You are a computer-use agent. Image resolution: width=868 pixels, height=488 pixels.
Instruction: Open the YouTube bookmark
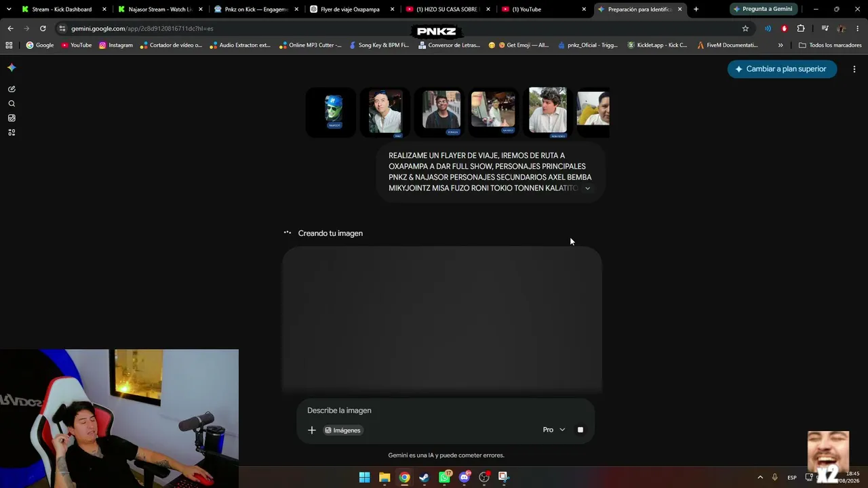(x=77, y=45)
